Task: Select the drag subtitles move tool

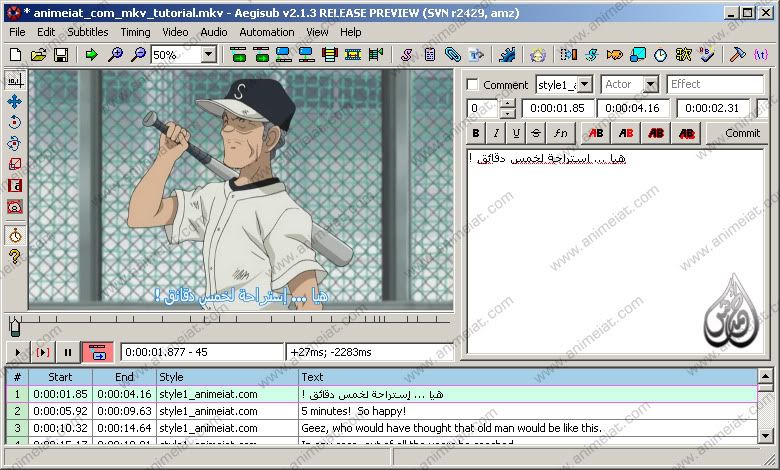Action: (x=15, y=101)
